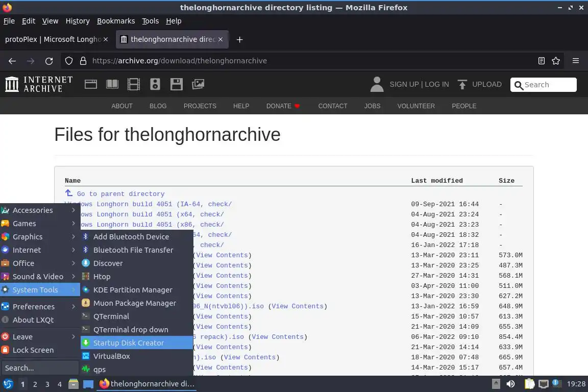Image resolution: width=588 pixels, height=392 pixels.
Task: Open the Texts book icon
Action: [x=112, y=84]
